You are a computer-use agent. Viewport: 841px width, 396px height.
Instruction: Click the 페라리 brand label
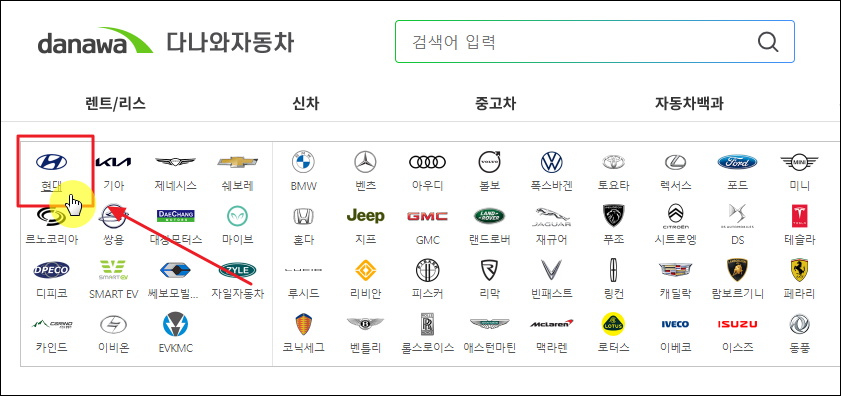(x=800, y=294)
